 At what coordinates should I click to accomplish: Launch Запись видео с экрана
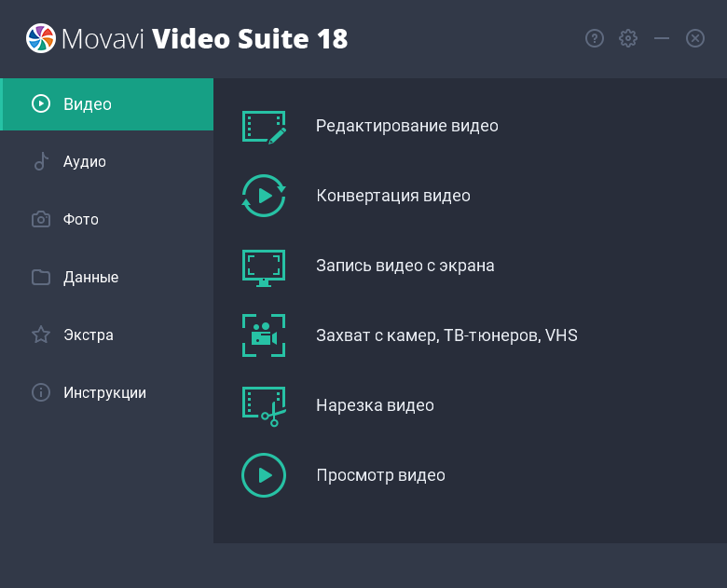click(x=405, y=266)
